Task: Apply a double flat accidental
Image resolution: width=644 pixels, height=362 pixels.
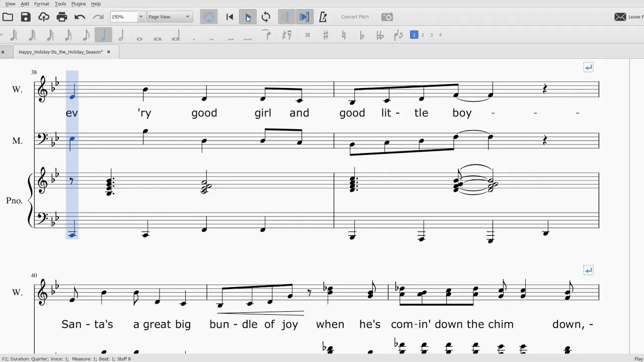Action: pyautogui.click(x=380, y=35)
